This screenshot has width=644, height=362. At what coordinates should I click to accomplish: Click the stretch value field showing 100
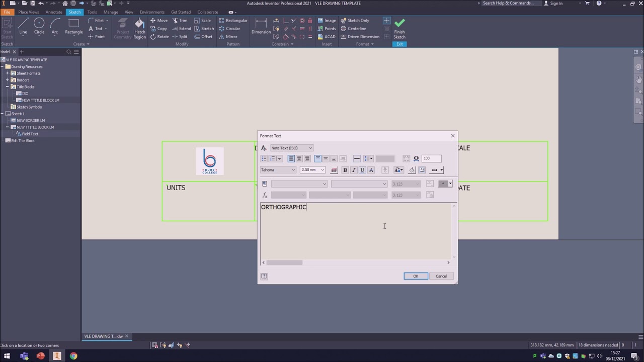(432, 158)
